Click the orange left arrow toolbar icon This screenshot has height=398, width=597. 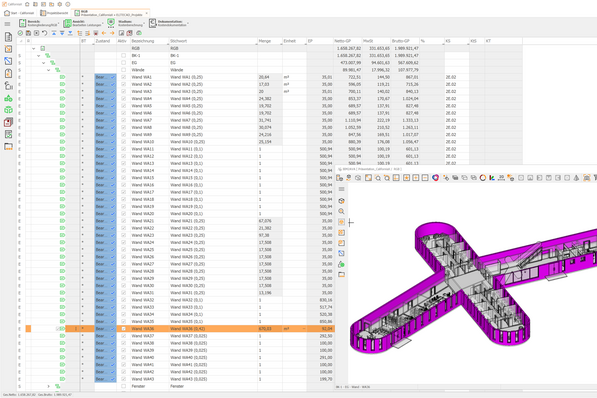(x=104, y=33)
